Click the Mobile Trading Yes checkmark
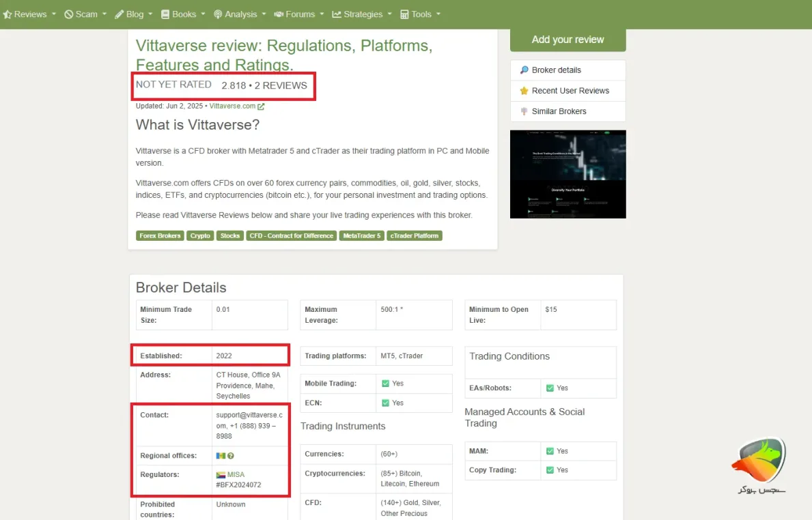 [385, 384]
